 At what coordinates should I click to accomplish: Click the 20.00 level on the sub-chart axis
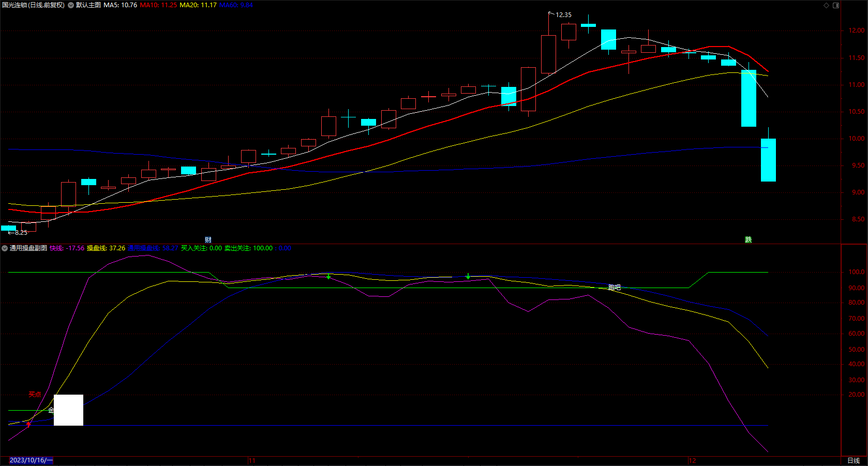coord(857,395)
